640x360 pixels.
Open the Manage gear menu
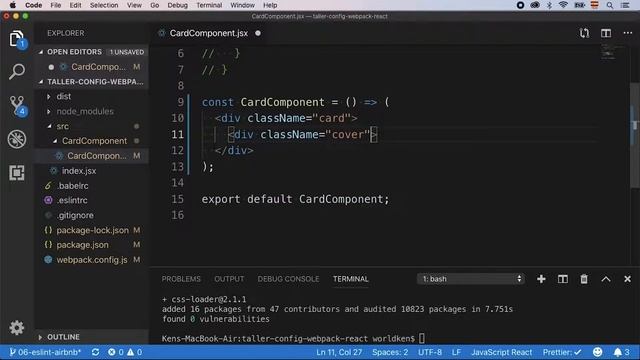[16, 327]
